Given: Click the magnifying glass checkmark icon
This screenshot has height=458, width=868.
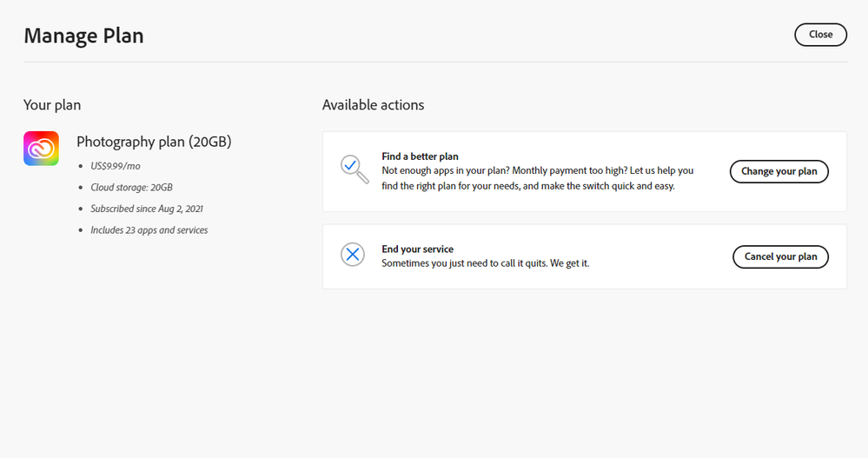Looking at the screenshot, I should pos(354,169).
